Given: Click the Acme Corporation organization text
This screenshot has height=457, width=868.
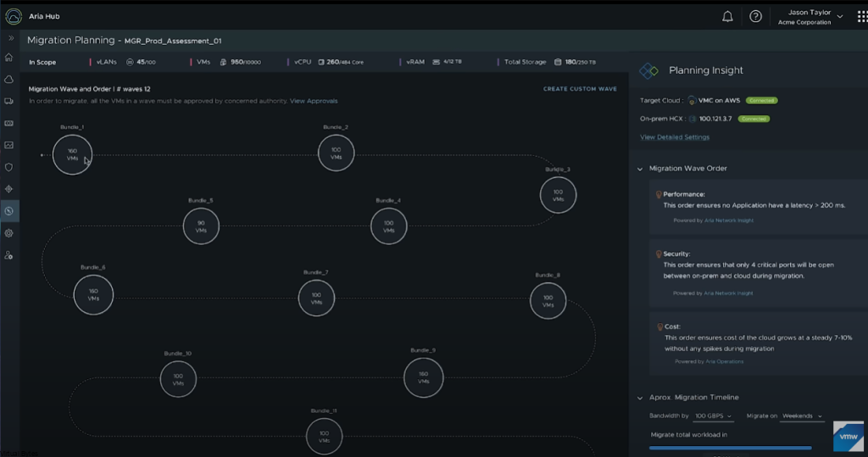Looking at the screenshot, I should (804, 23).
